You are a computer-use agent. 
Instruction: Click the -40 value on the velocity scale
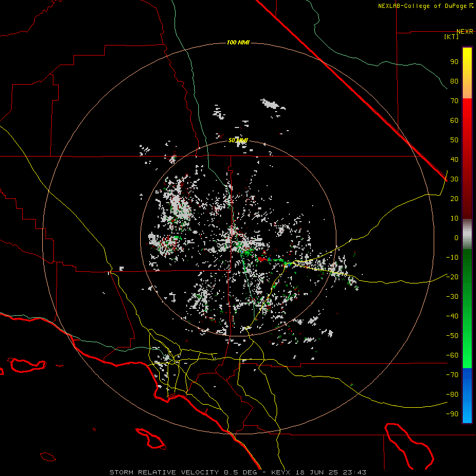pyautogui.click(x=452, y=316)
